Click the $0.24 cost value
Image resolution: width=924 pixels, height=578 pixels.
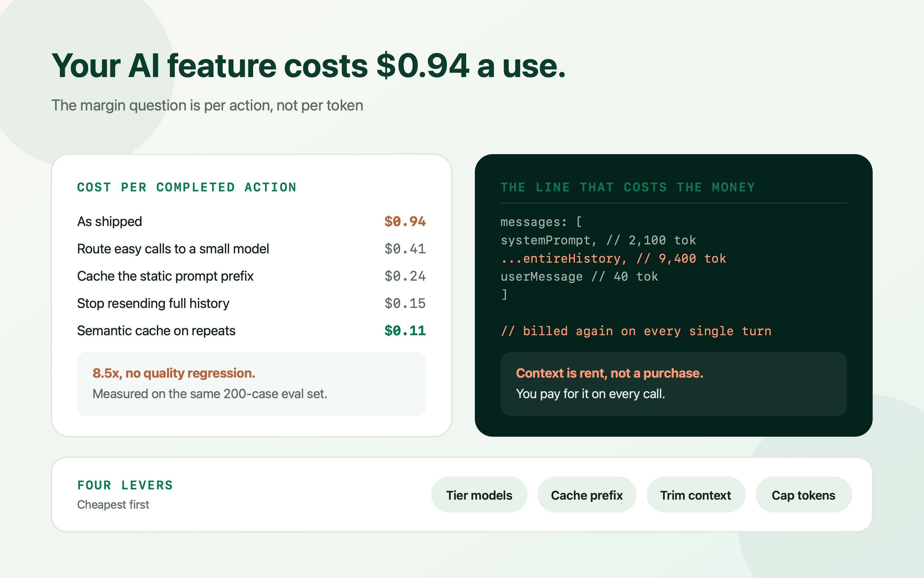pyautogui.click(x=405, y=276)
